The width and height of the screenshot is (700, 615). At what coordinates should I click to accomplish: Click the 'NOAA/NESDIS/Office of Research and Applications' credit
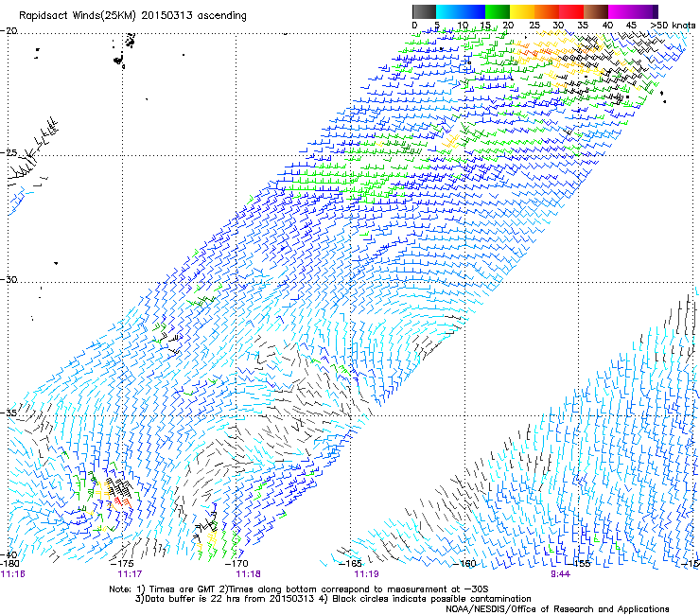click(557, 609)
